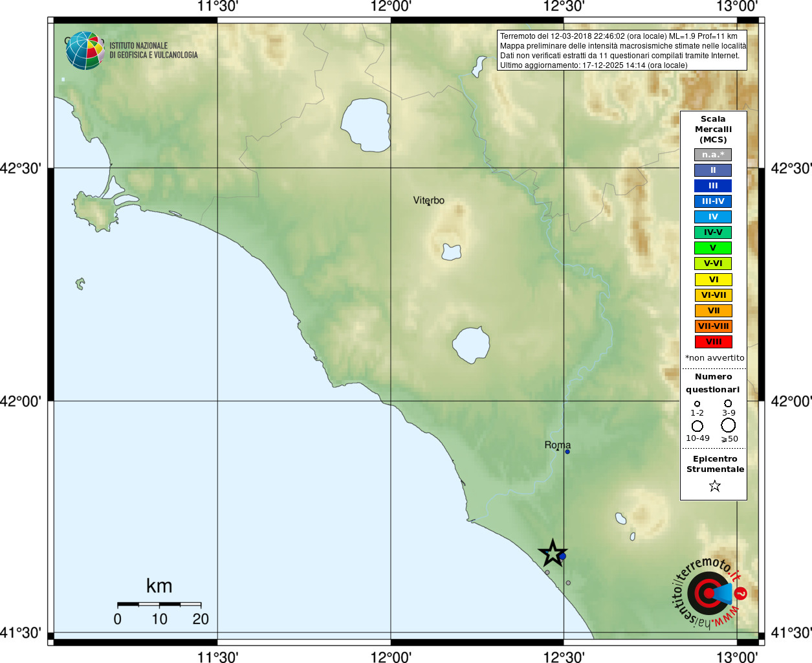Select the orange intensity VII legend swatch
The width and height of the screenshot is (812, 663).
tap(713, 311)
